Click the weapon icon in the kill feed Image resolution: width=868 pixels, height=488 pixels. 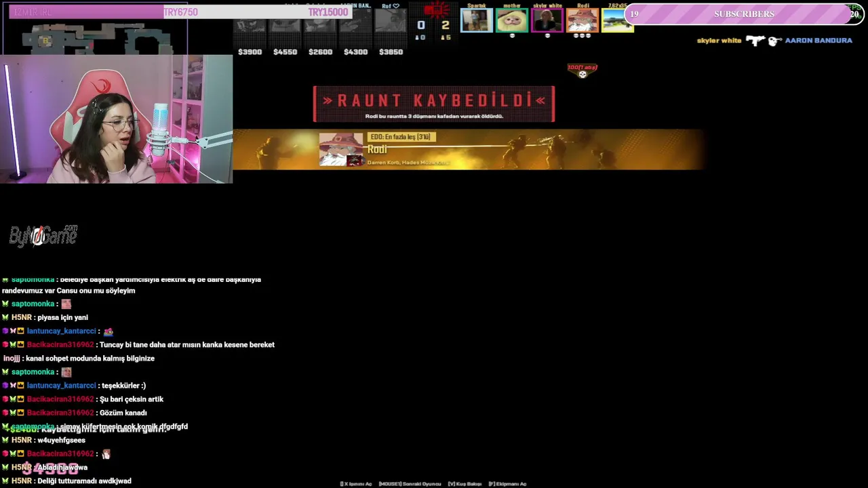tap(755, 41)
